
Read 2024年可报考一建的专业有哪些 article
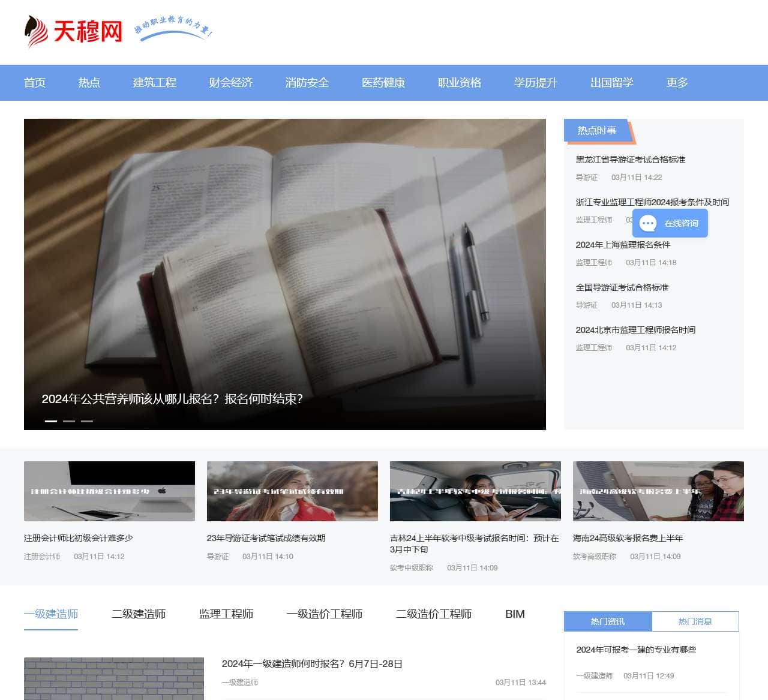tap(636, 650)
